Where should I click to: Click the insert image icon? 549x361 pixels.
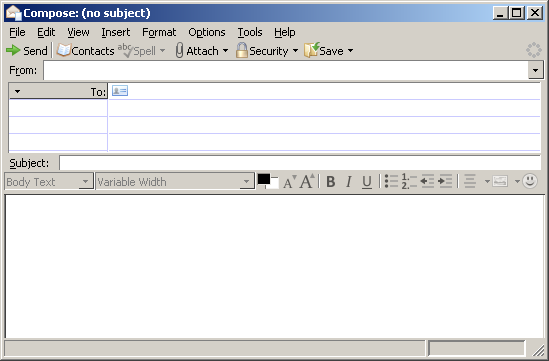click(500, 181)
